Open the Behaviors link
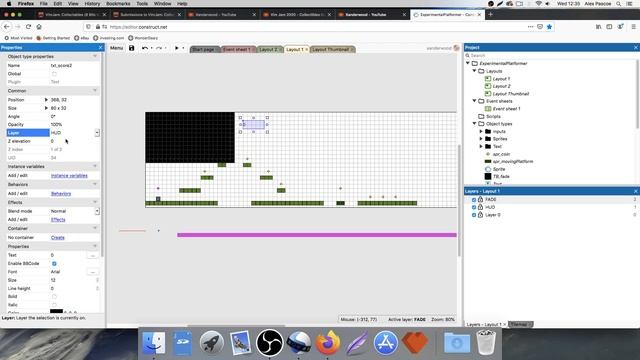The image size is (640, 360). [x=61, y=193]
